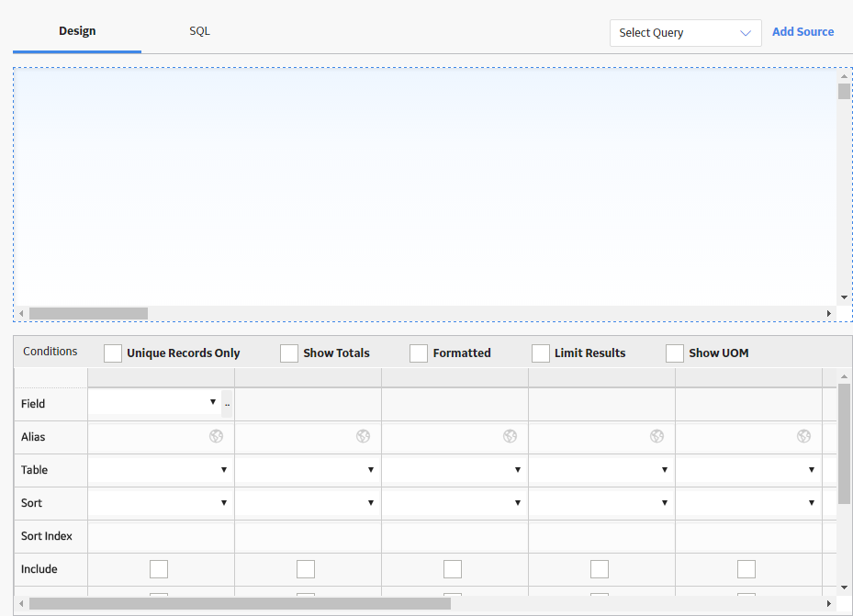Image resolution: width=853 pixels, height=616 pixels.
Task: Open the Sort dropdown in first column
Action: tap(161, 503)
